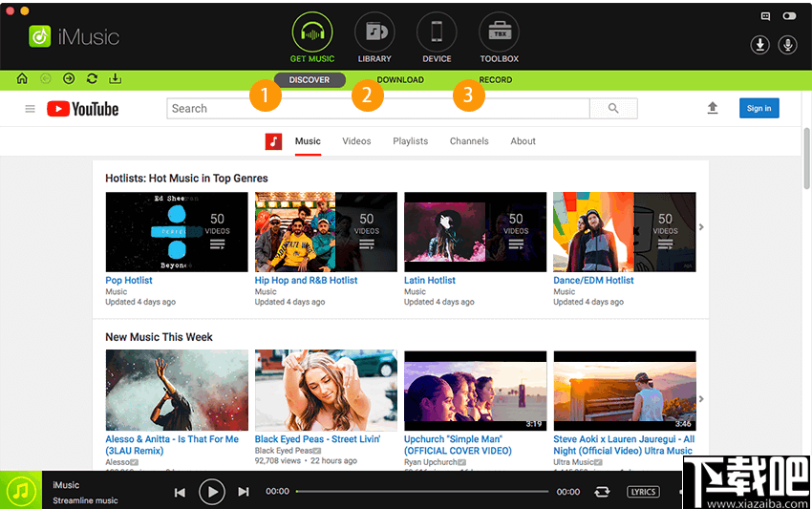Switch to the DISCOVER tab
Image resolution: width=812 pixels, height=509 pixels.
coord(310,80)
